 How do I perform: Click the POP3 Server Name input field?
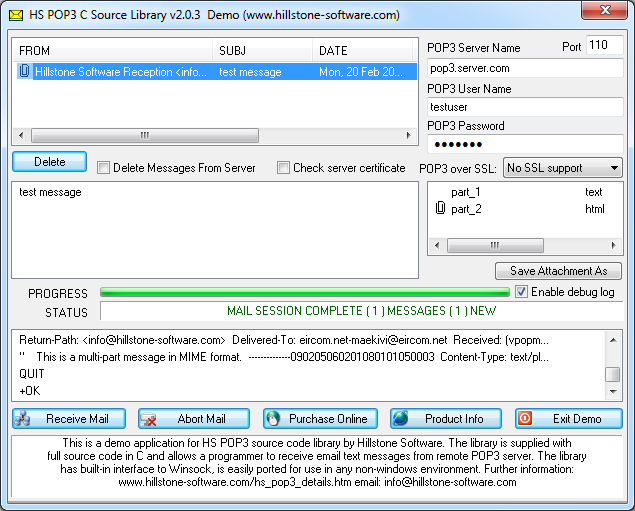[x=525, y=68]
